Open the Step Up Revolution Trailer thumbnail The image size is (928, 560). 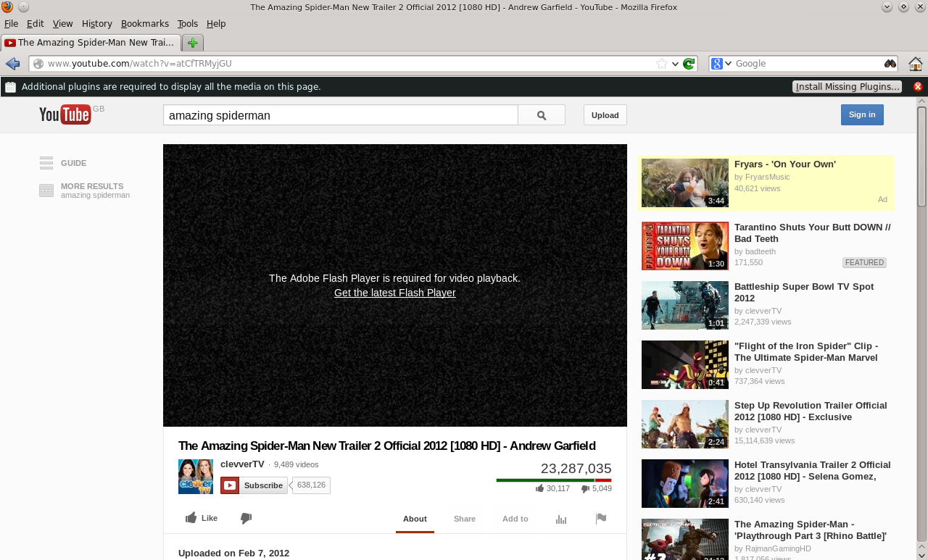685,424
